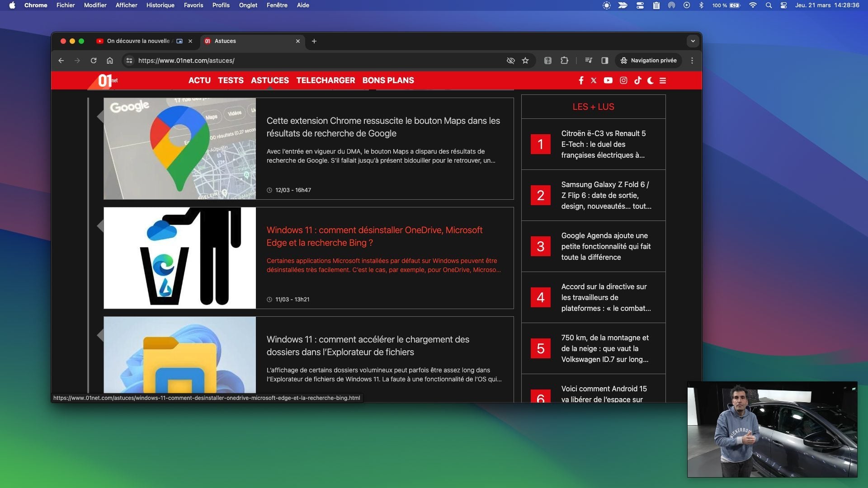Bookmark this page with star icon
Viewport: 868px width, 488px height.
tap(525, 61)
